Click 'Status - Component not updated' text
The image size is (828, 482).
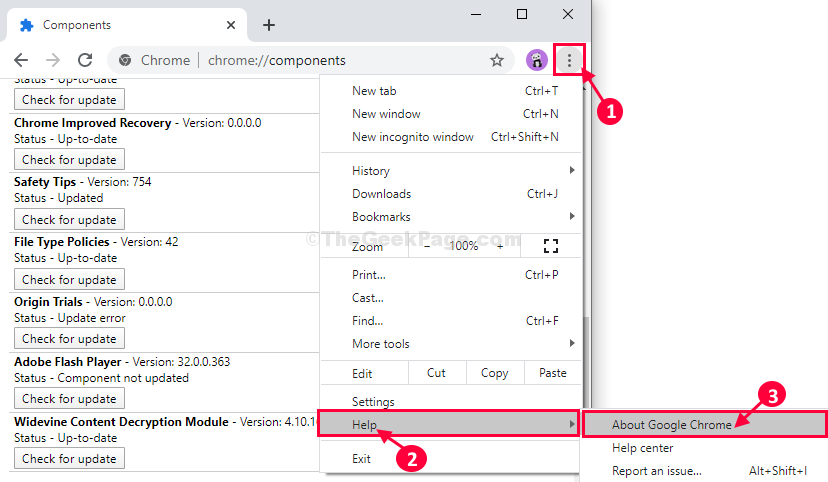(x=101, y=378)
